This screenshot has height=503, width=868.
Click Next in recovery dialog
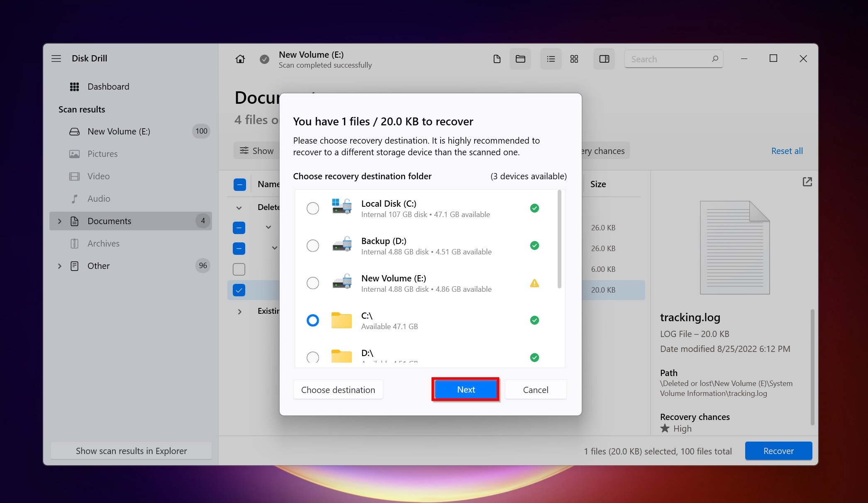coord(466,390)
